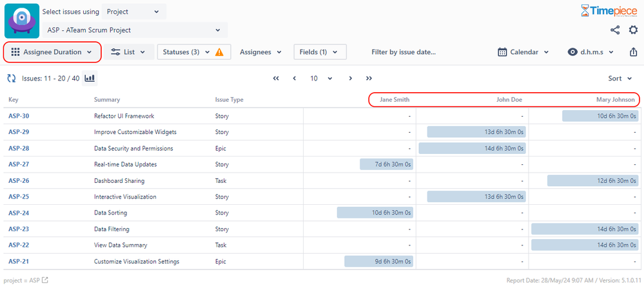The height and width of the screenshot is (286, 644).
Task: Go to the last page of results
Action: [369, 79]
